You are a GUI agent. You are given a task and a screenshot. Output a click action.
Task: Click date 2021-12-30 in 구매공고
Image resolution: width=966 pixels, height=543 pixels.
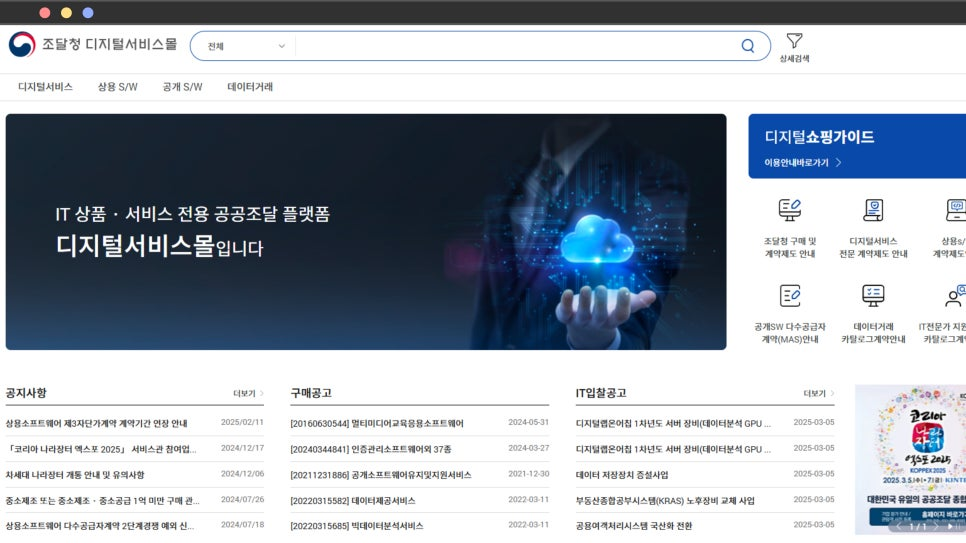coord(529,474)
